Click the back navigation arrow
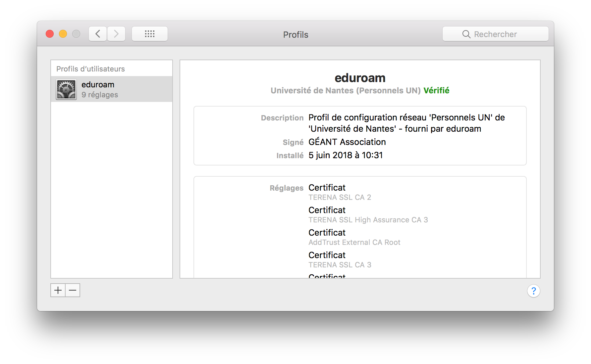 click(x=97, y=33)
